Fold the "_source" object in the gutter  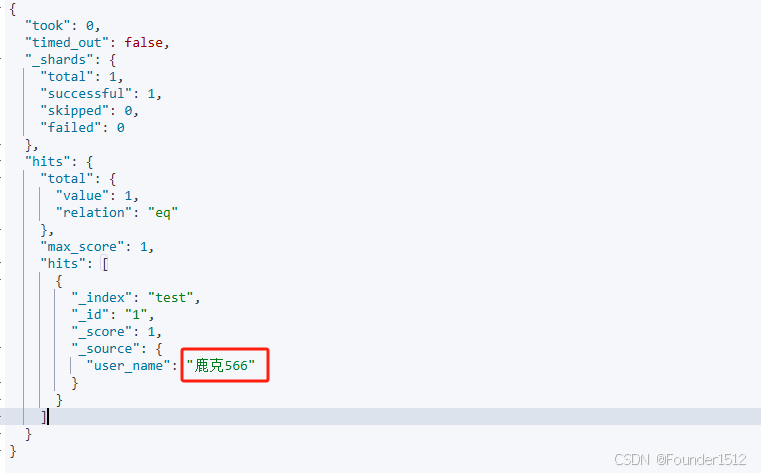1,348
